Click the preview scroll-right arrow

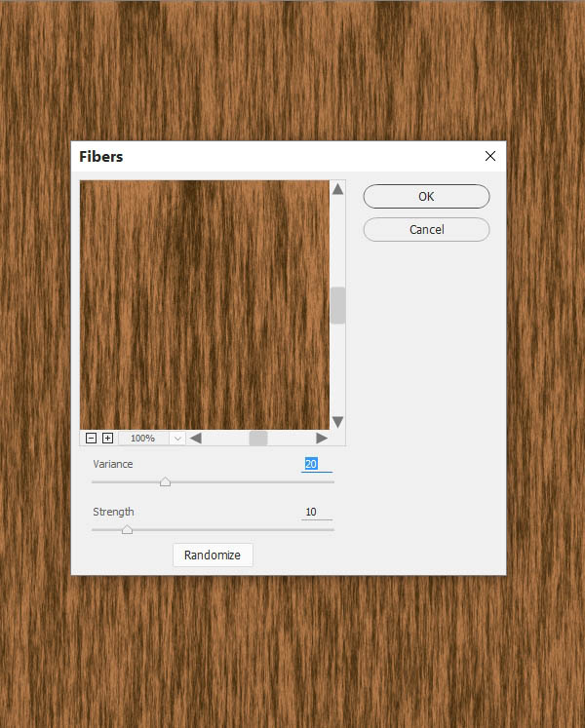(322, 438)
